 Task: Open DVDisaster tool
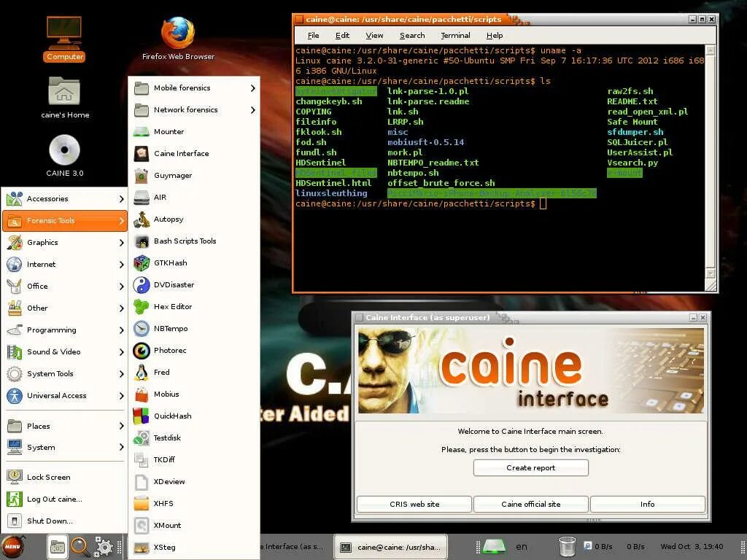(194, 285)
